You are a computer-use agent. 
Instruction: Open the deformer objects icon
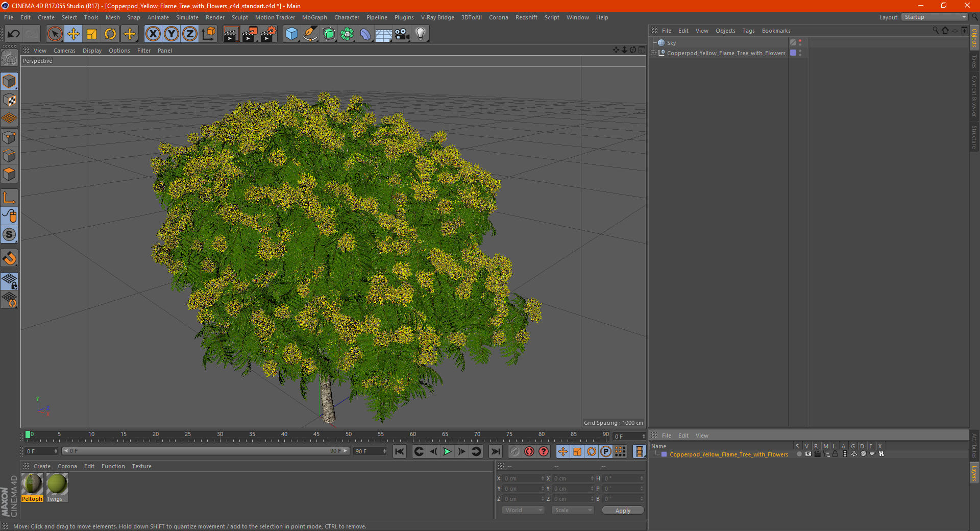point(365,34)
